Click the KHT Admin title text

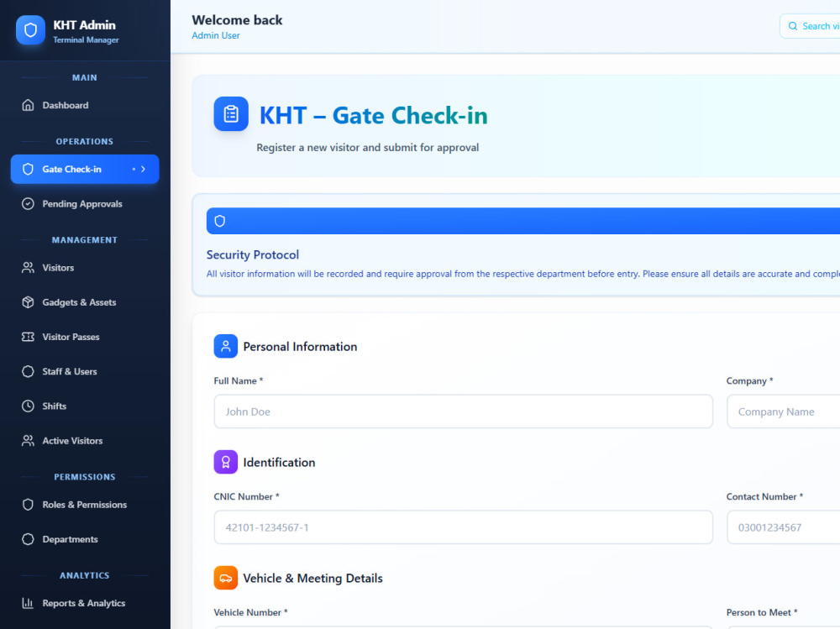(84, 25)
